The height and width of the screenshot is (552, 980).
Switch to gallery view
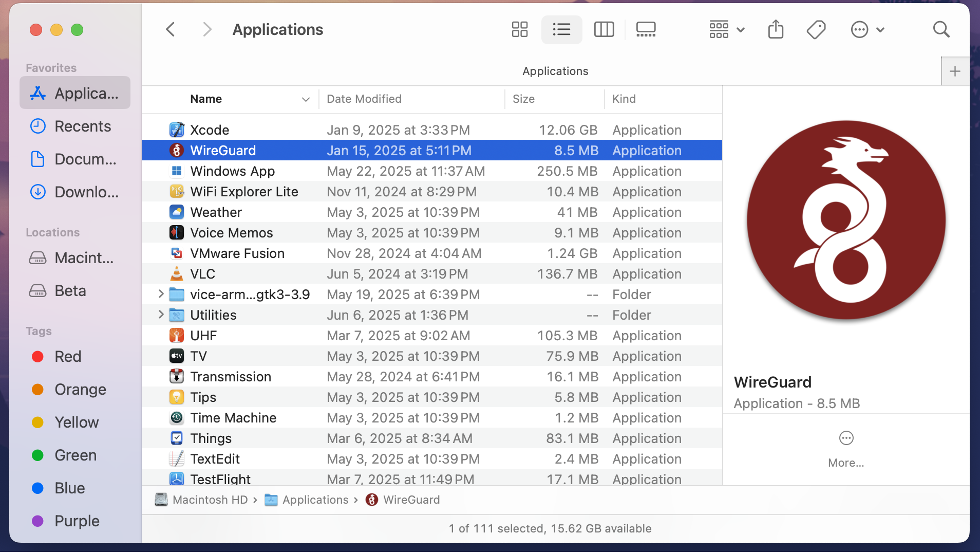[x=646, y=29]
